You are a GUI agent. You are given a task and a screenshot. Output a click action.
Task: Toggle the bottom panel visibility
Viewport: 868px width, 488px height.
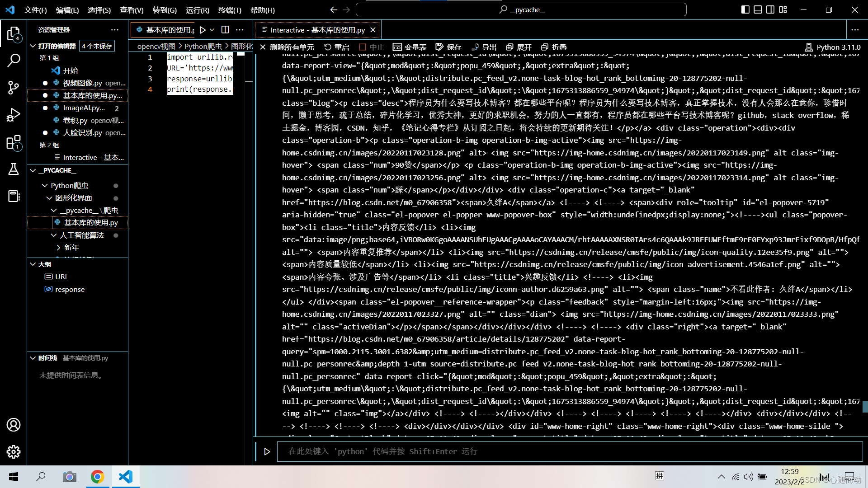(x=757, y=9)
